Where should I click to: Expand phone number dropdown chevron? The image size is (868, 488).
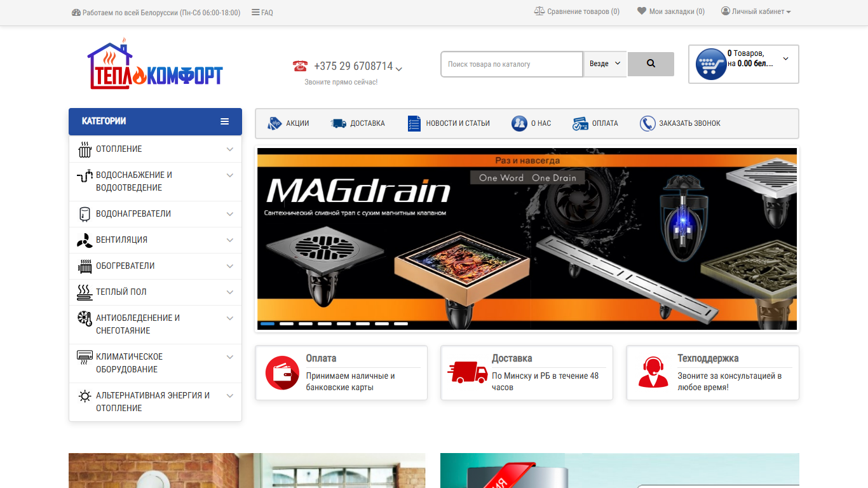click(x=399, y=69)
